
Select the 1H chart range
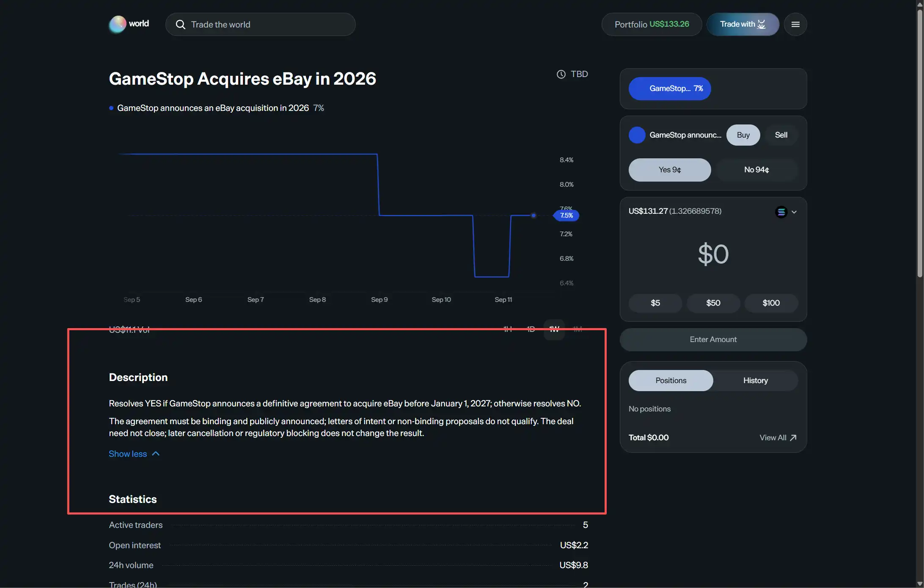pos(508,329)
